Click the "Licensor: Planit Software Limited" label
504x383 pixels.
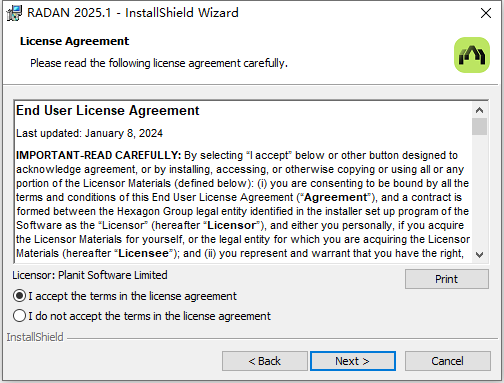pos(90,275)
